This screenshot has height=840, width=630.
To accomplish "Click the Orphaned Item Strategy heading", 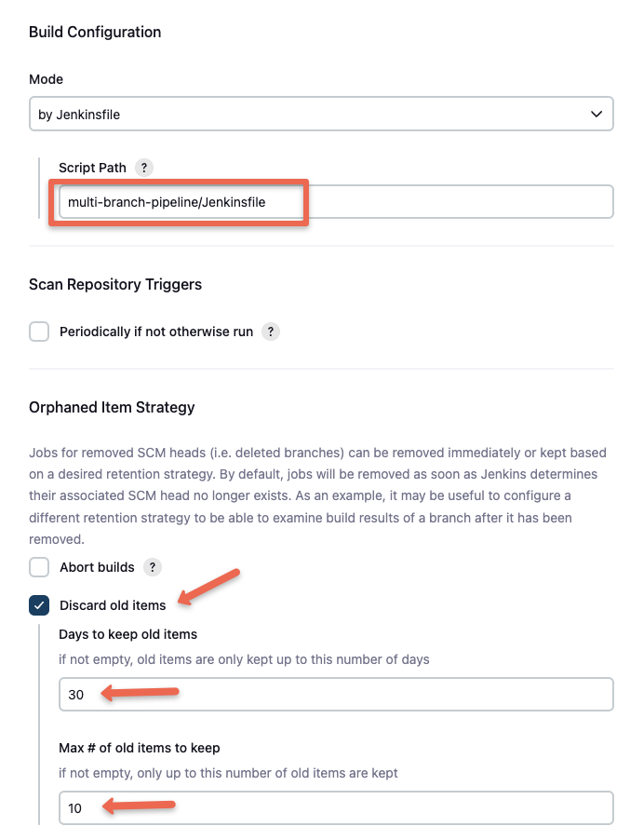I will click(x=112, y=407).
